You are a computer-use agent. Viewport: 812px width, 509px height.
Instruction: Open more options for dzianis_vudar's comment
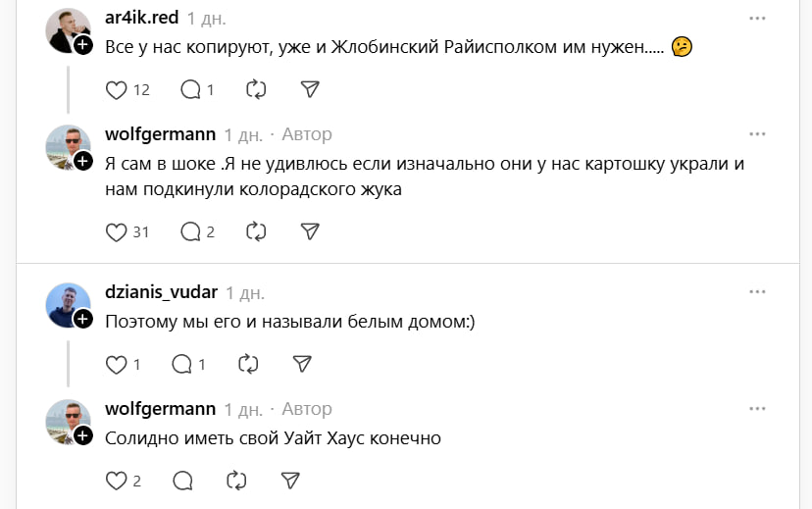[757, 292]
